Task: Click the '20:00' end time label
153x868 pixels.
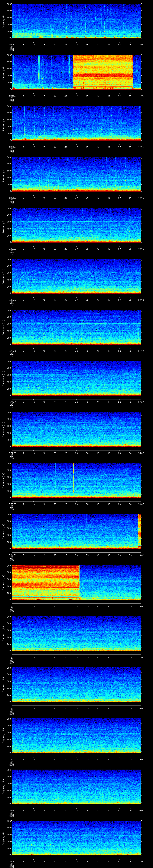Action: coord(141,300)
